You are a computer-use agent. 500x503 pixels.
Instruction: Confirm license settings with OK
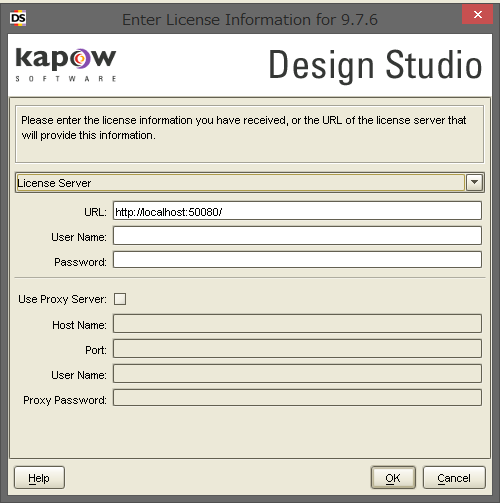393,478
